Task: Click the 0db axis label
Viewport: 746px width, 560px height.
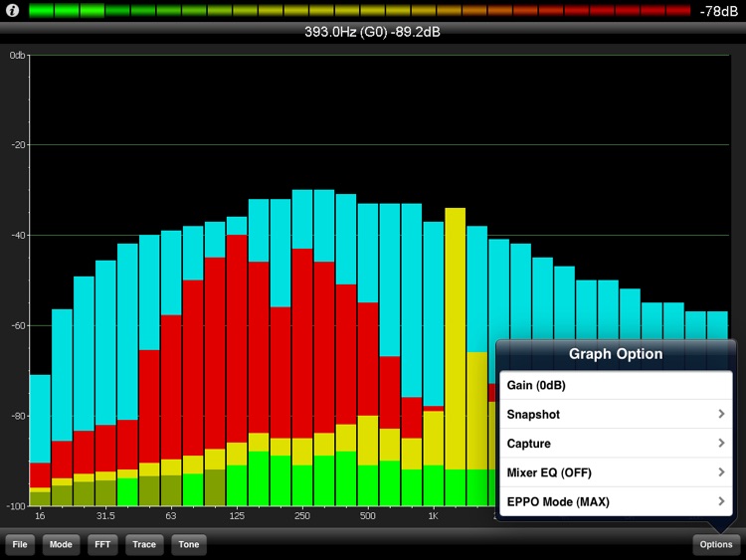Action: [x=17, y=55]
